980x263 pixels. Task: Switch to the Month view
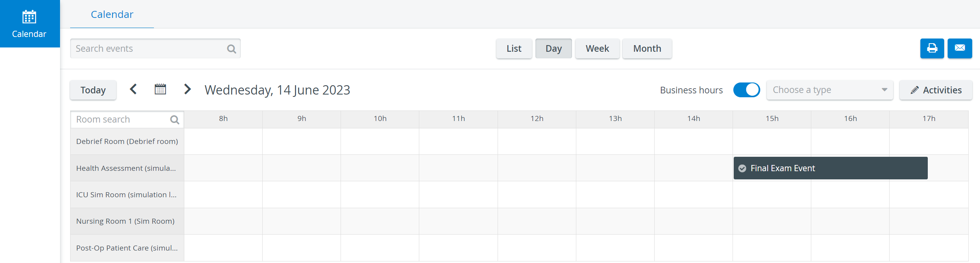coord(647,49)
